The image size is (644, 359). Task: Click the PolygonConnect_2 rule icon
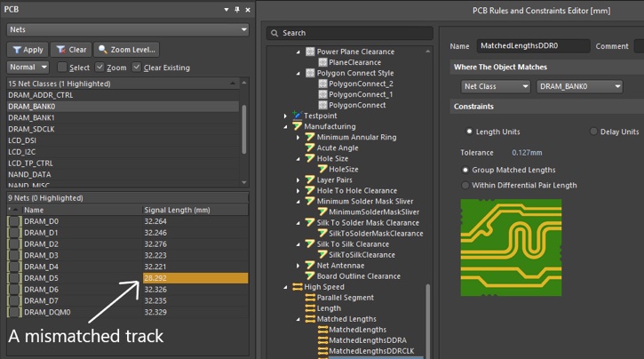point(322,84)
